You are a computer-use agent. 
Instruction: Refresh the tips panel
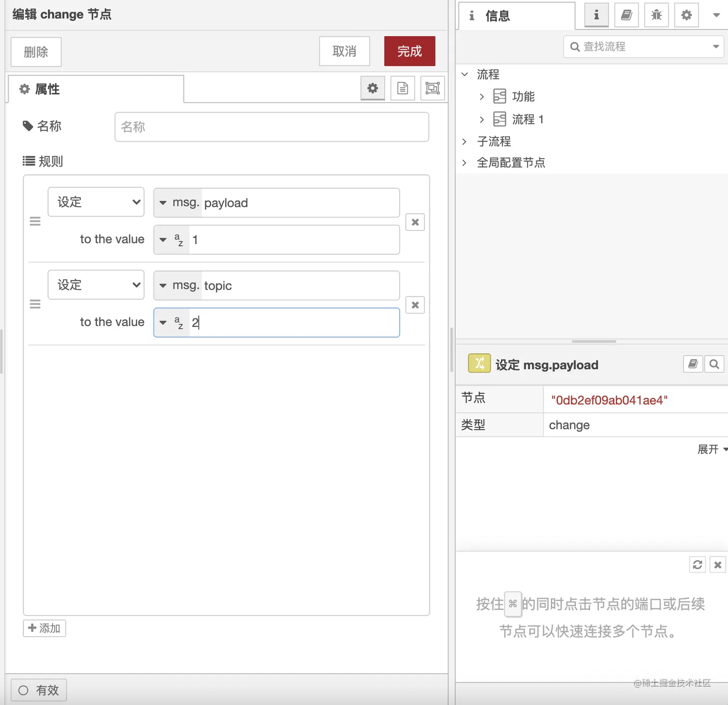(x=698, y=564)
